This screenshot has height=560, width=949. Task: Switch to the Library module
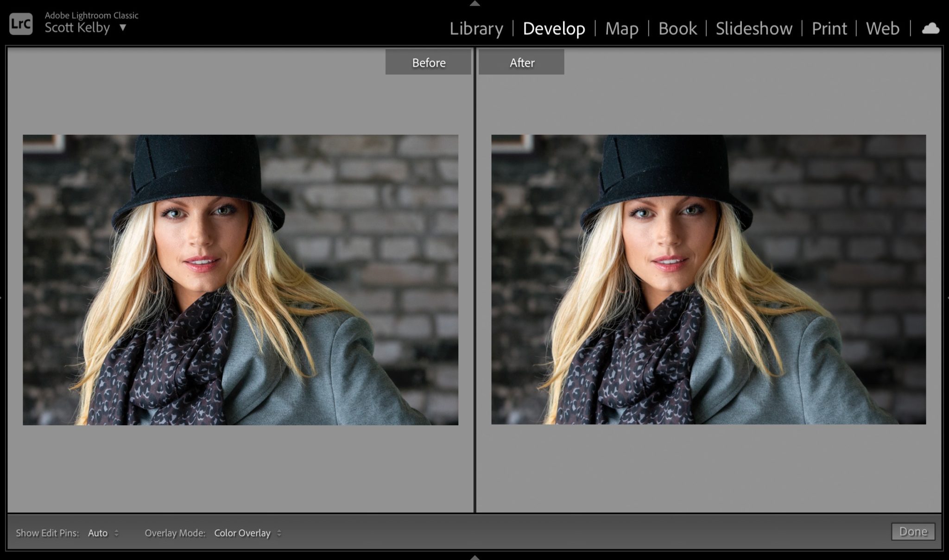[x=476, y=28]
